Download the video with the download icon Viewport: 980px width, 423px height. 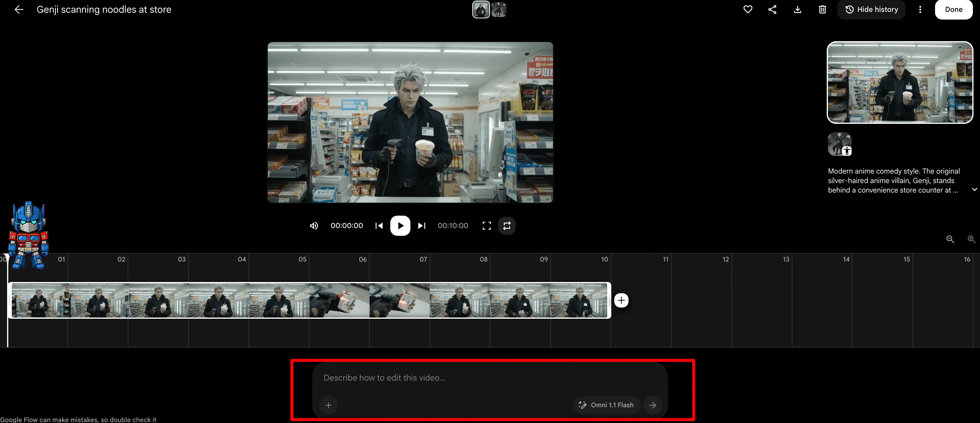(x=797, y=9)
